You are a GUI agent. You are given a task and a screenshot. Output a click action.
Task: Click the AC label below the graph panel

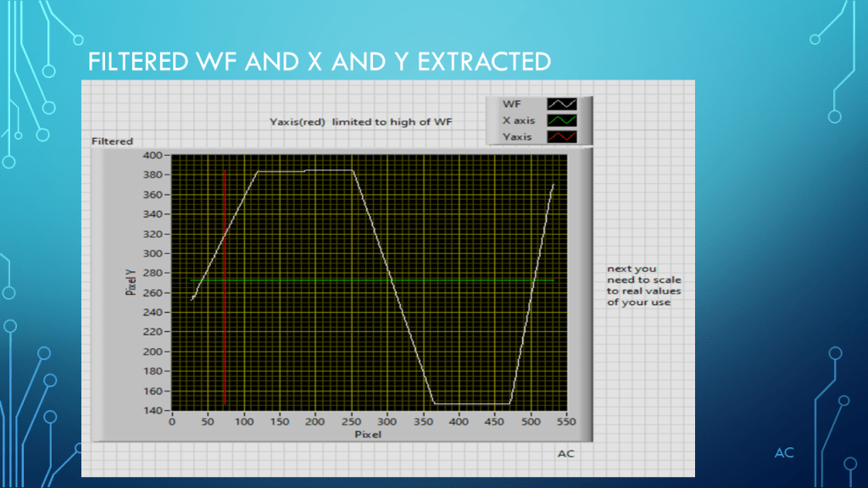point(565,453)
